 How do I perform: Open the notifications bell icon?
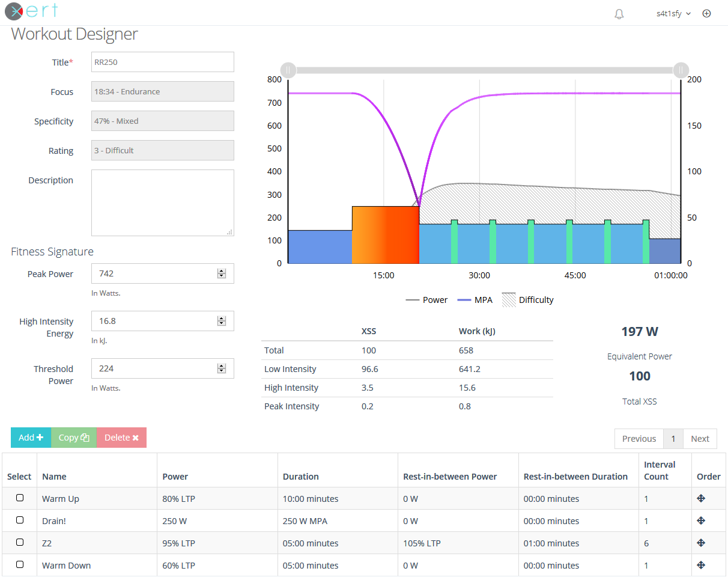pyautogui.click(x=619, y=14)
